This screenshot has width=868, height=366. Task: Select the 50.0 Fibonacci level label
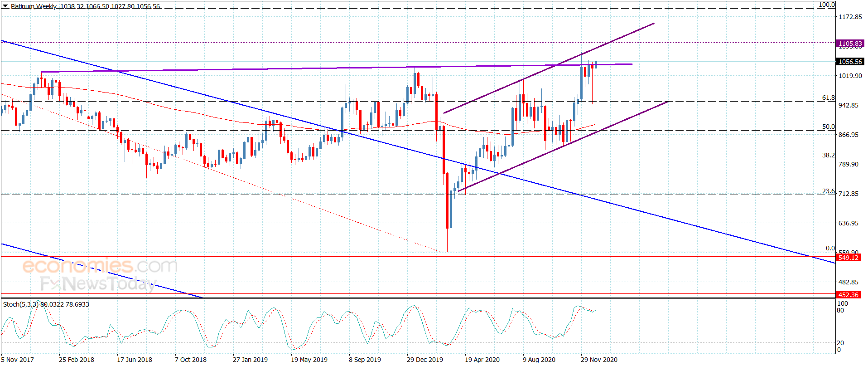[x=829, y=127]
